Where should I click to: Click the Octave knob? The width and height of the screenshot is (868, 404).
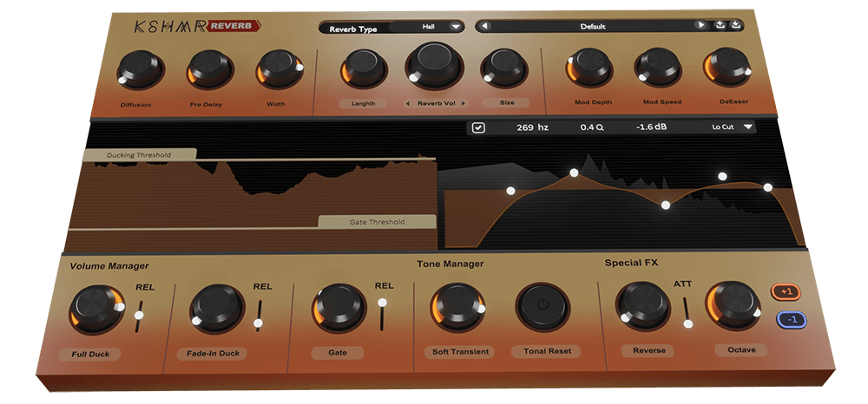pyautogui.click(x=733, y=305)
